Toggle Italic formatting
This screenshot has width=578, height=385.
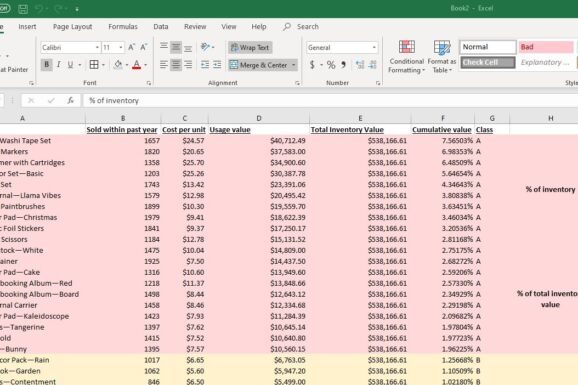pyautogui.click(x=58, y=65)
